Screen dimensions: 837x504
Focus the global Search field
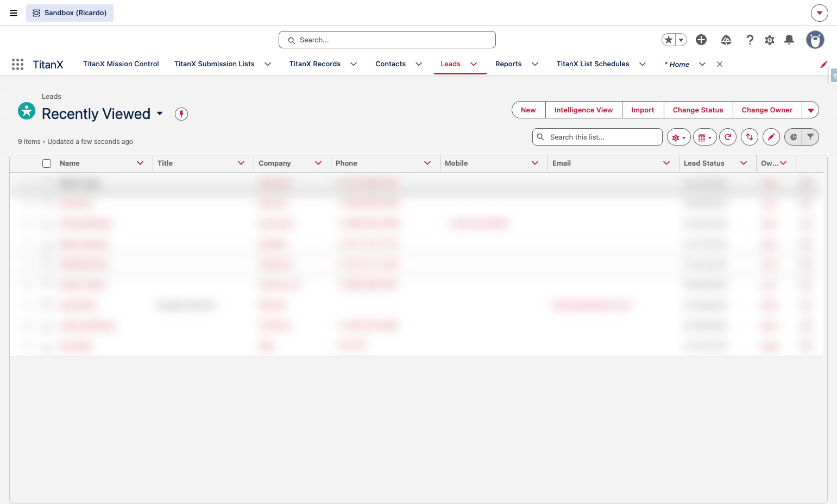click(x=387, y=40)
